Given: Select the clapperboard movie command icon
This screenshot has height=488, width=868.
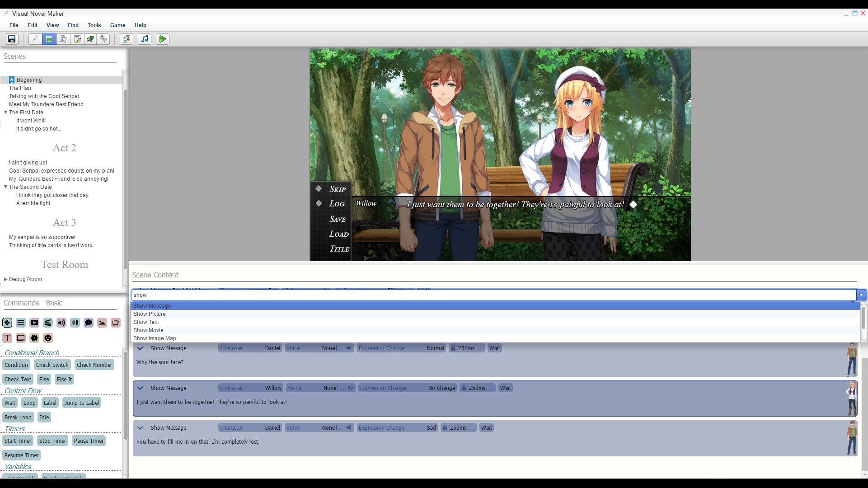Looking at the screenshot, I should 47,323.
